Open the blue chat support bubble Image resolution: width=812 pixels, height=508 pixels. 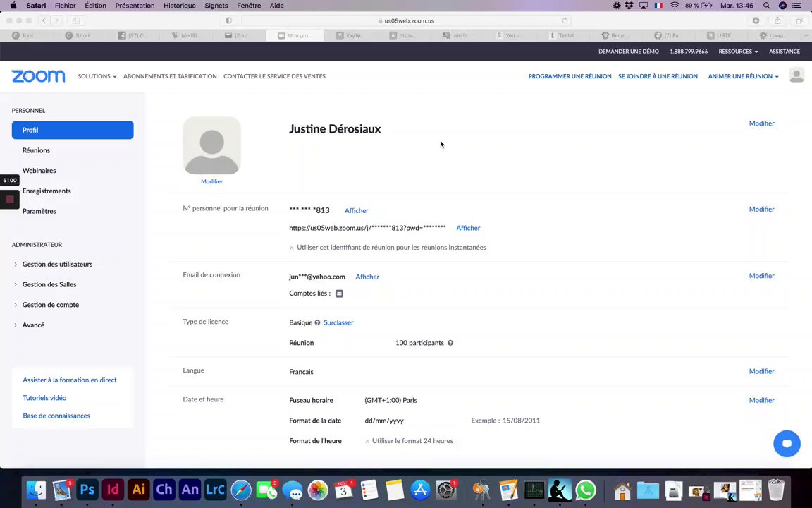(x=787, y=444)
